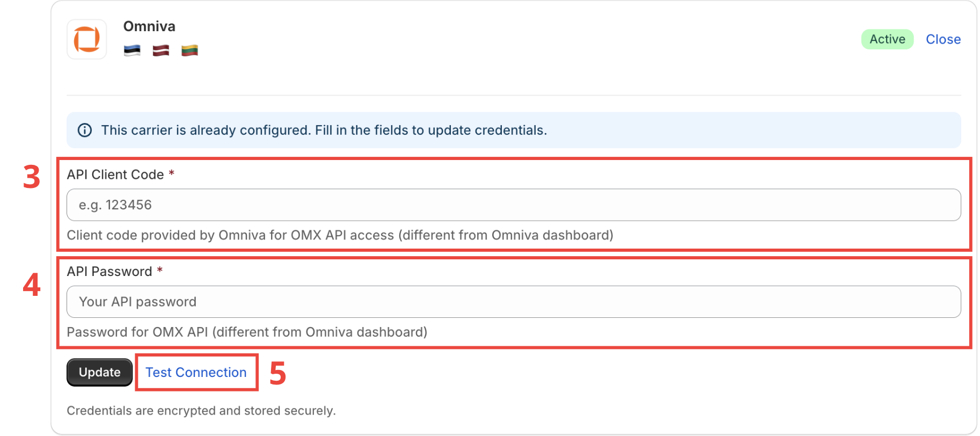Click the Omniva carrier name heading
Image resolution: width=980 pixels, height=436 pixels.
click(x=149, y=26)
